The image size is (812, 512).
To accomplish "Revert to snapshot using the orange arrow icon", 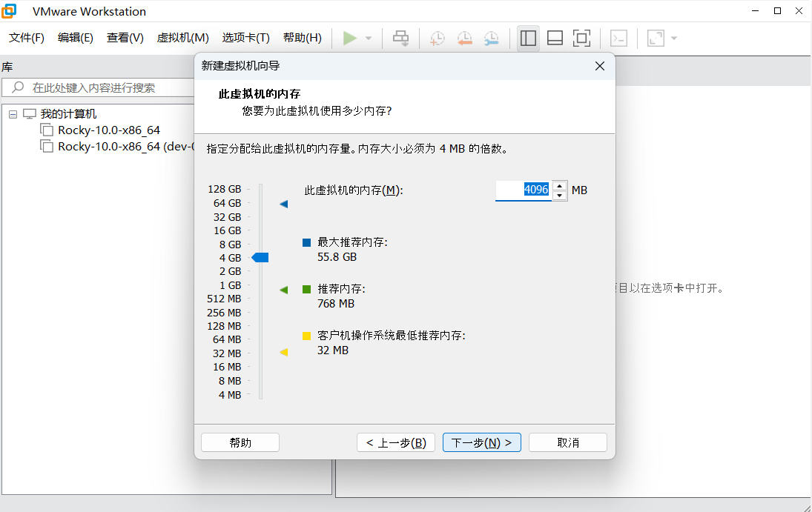I will point(465,38).
